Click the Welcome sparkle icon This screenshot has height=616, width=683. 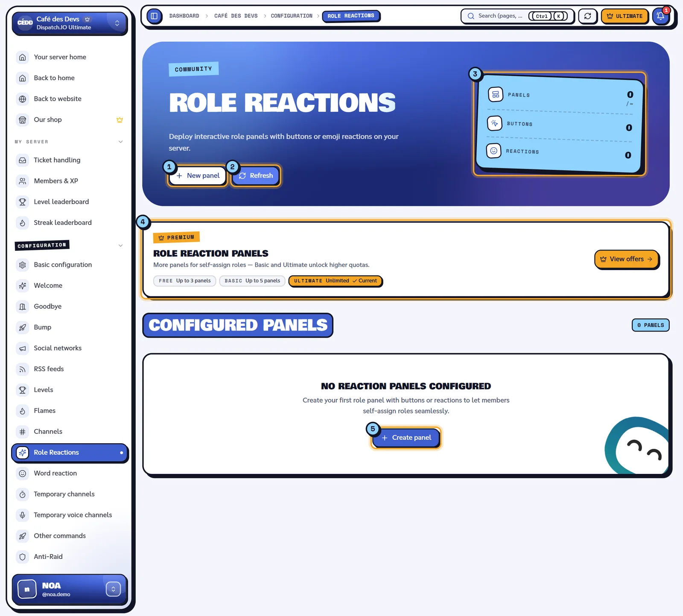[x=23, y=286]
